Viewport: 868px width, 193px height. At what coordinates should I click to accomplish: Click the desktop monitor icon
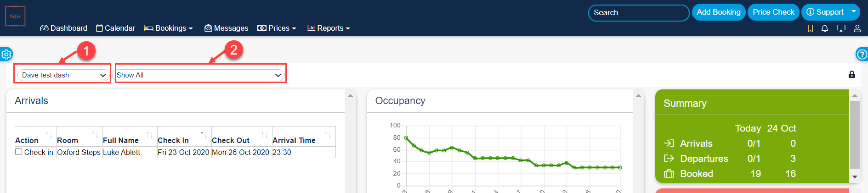(841, 28)
